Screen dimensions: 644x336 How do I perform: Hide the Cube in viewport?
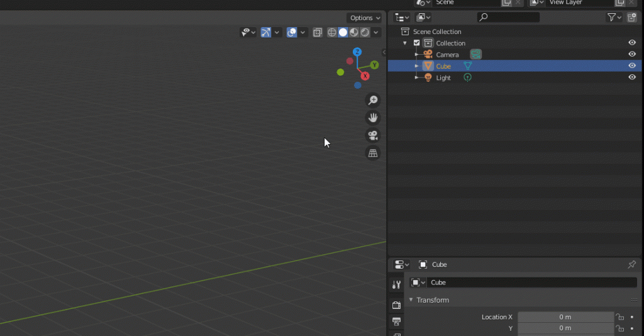[x=632, y=65]
